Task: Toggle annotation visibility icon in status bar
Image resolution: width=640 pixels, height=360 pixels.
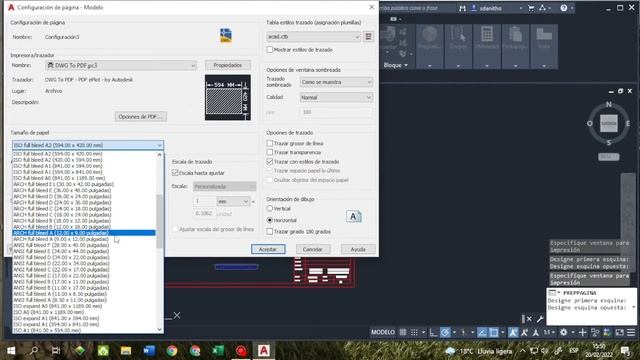Action: (513, 332)
